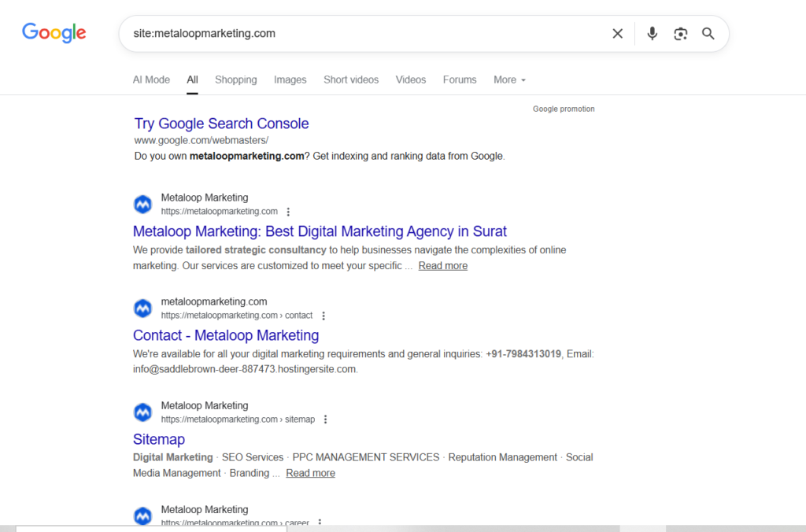This screenshot has height=532, width=806.
Task: Open the AI Mode tab
Action: [151, 79]
